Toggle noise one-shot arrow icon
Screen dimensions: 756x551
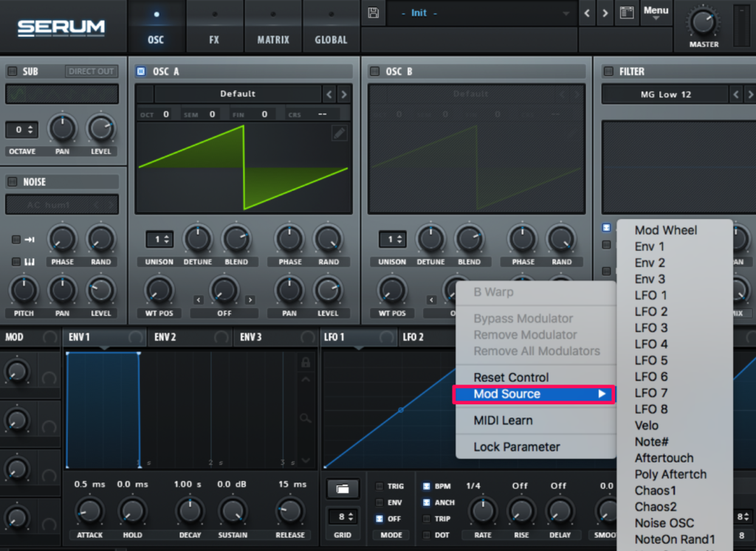coord(30,240)
